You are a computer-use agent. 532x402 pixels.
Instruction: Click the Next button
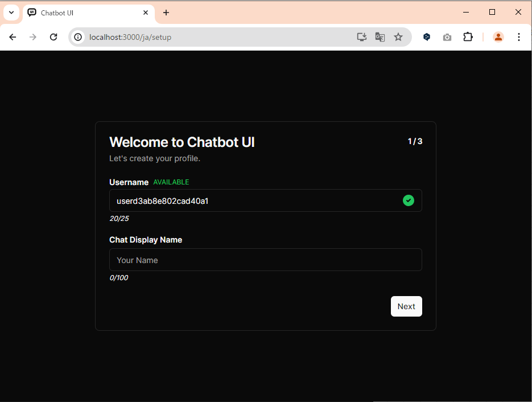click(406, 306)
